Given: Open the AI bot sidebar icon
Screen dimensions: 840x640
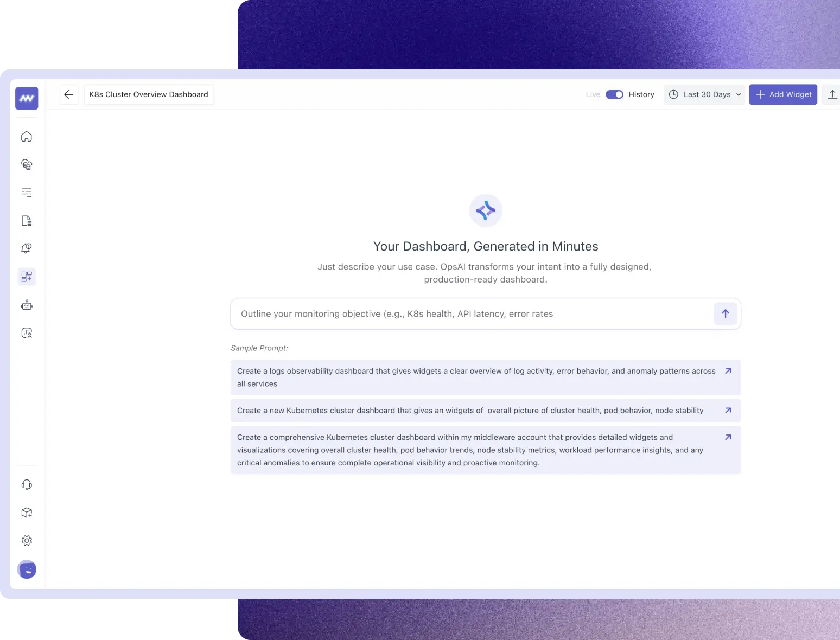Looking at the screenshot, I should [x=26, y=305].
